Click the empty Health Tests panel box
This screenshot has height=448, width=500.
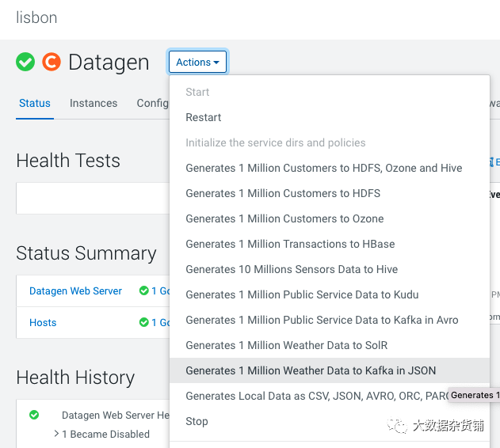click(93, 198)
